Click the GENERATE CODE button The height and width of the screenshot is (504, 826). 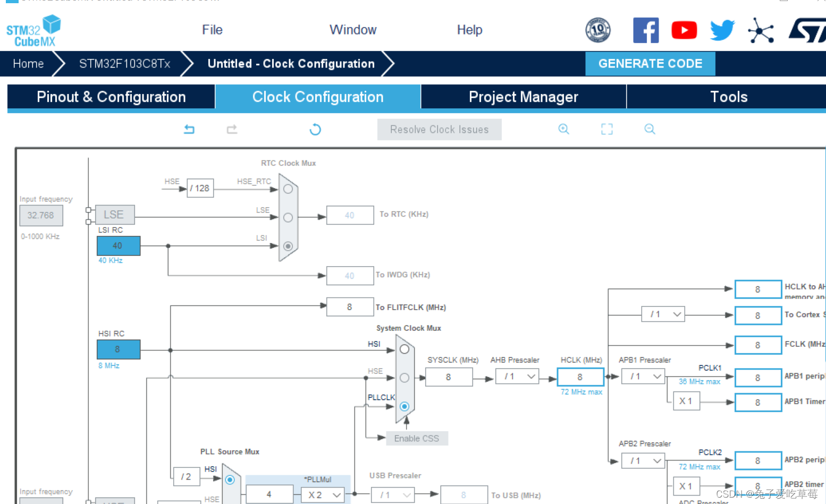[x=650, y=64]
